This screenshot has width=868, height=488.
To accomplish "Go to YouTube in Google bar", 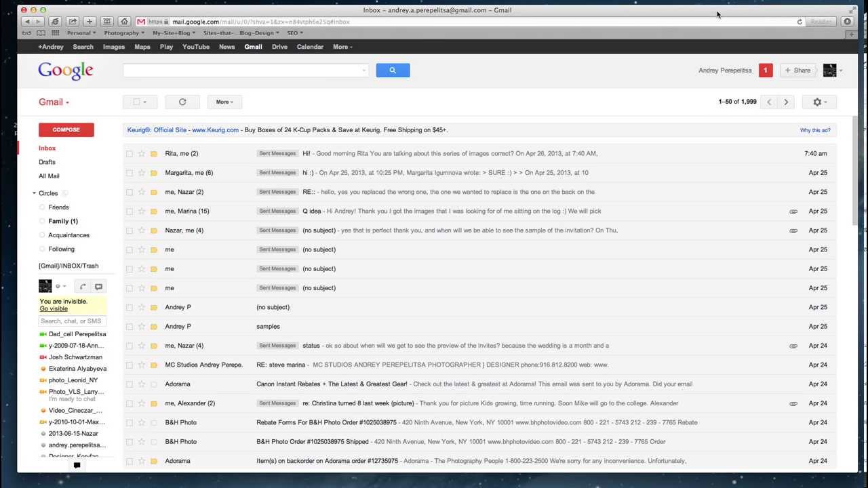I will [196, 47].
